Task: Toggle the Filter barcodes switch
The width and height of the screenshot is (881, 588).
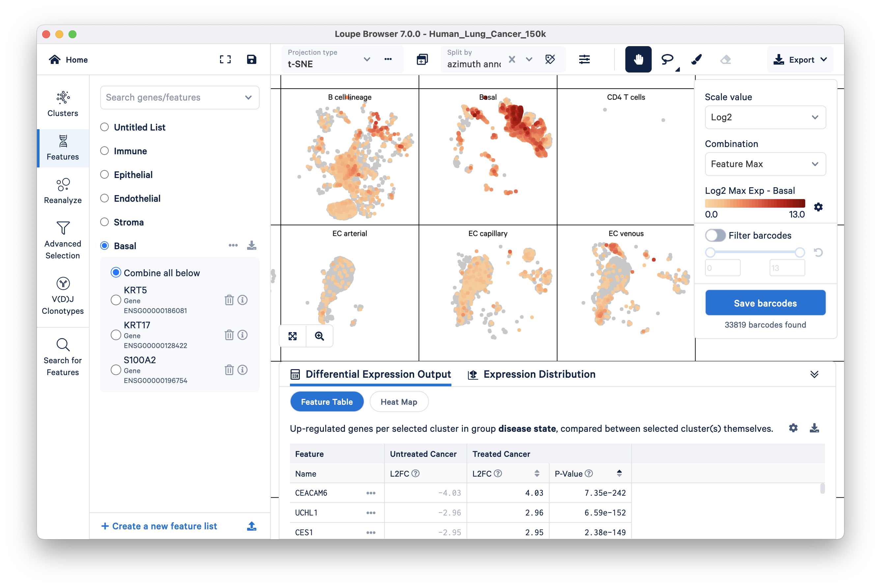Action: [x=715, y=236]
